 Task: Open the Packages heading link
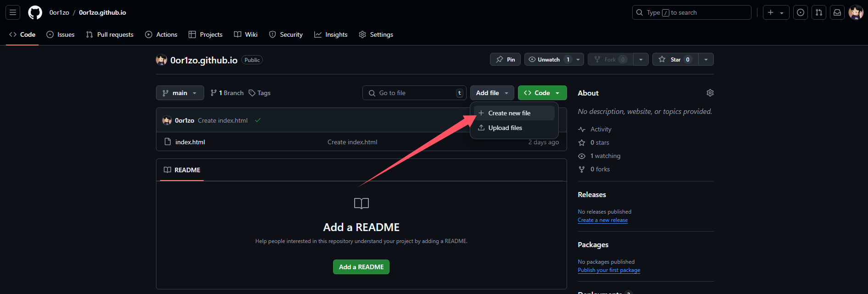tap(593, 245)
